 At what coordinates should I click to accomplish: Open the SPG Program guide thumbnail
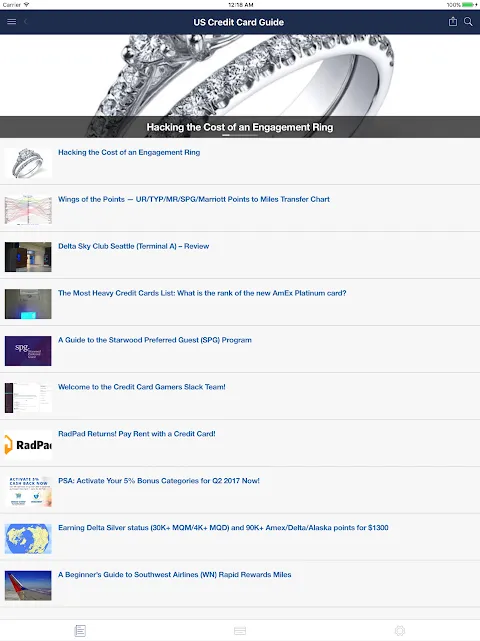pyautogui.click(x=28, y=351)
